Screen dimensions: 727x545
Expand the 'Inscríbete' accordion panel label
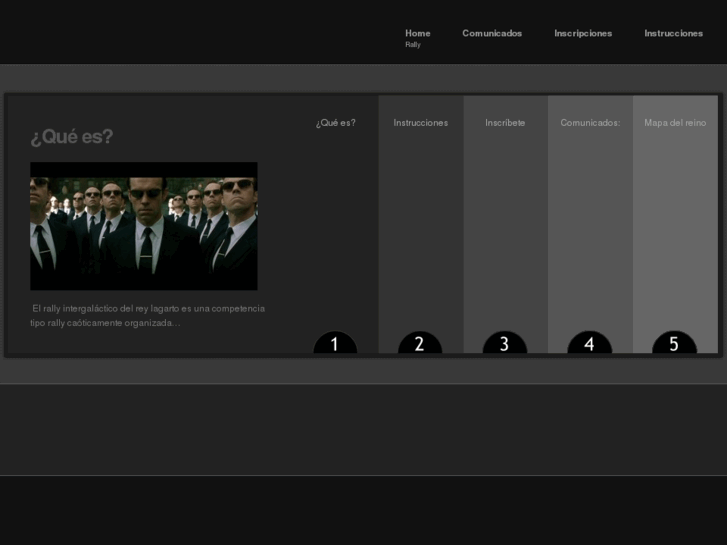point(505,123)
